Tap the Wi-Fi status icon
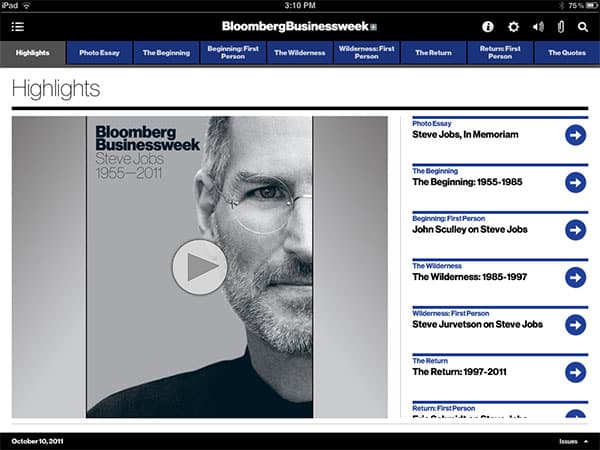Viewport: 600px width, 450px height. click(26, 5)
